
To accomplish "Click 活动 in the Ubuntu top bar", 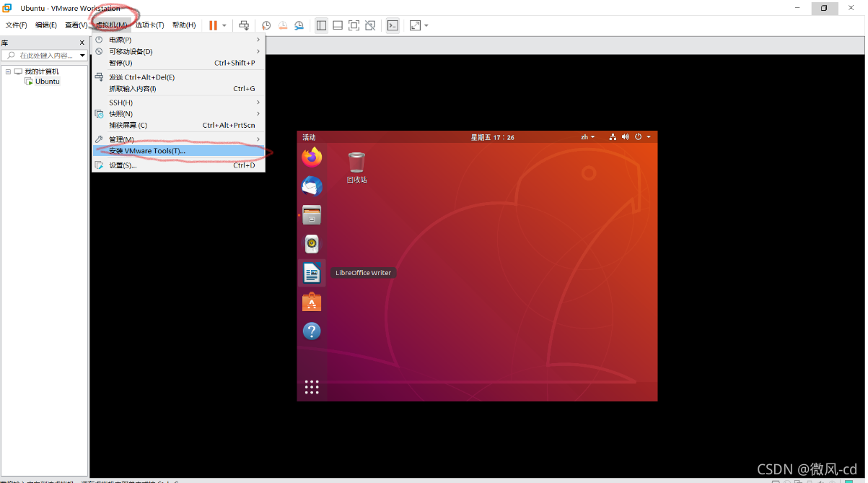I will (x=309, y=137).
